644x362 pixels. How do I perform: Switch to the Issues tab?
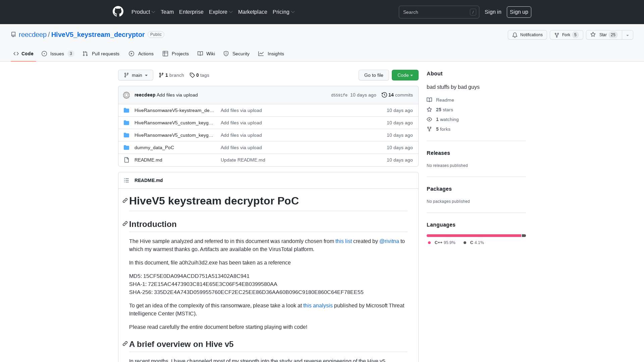point(57,54)
